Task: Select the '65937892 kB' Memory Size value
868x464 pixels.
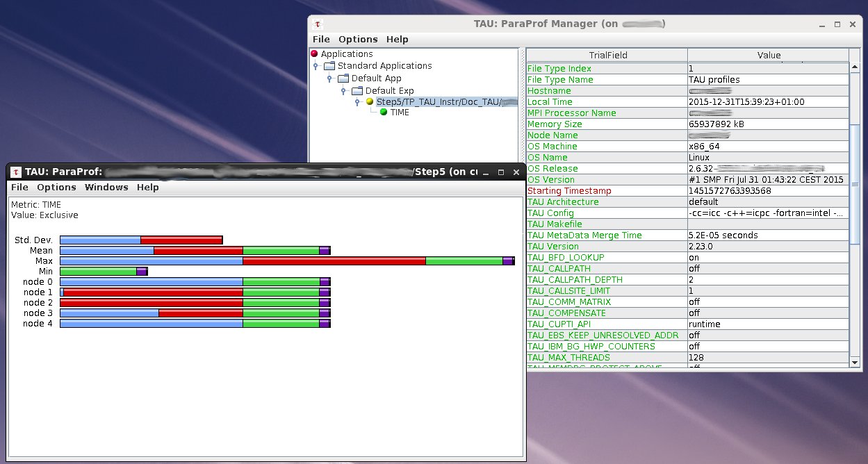Action: [x=769, y=124]
